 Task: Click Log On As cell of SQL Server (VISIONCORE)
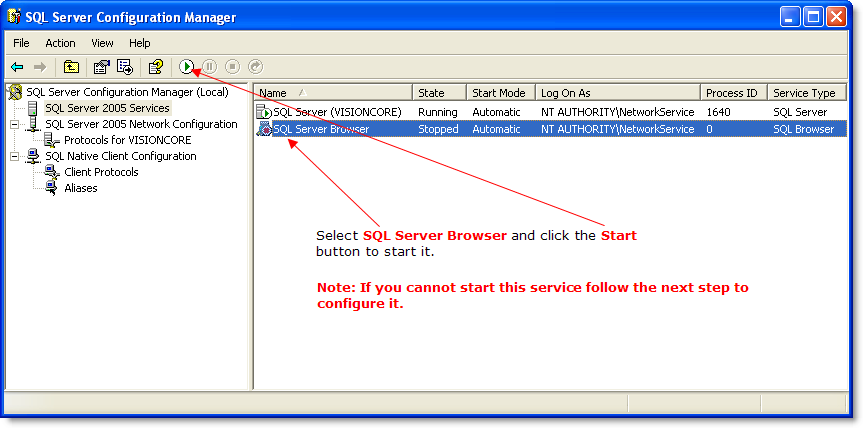click(618, 112)
